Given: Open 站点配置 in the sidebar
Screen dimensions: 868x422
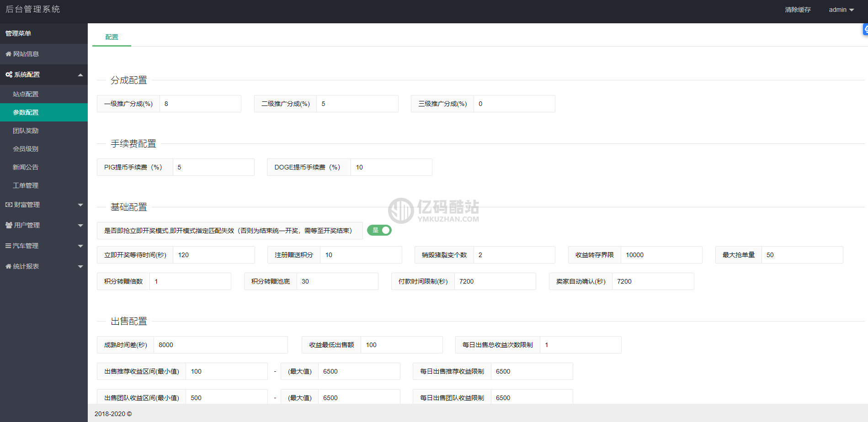Looking at the screenshot, I should [44, 94].
